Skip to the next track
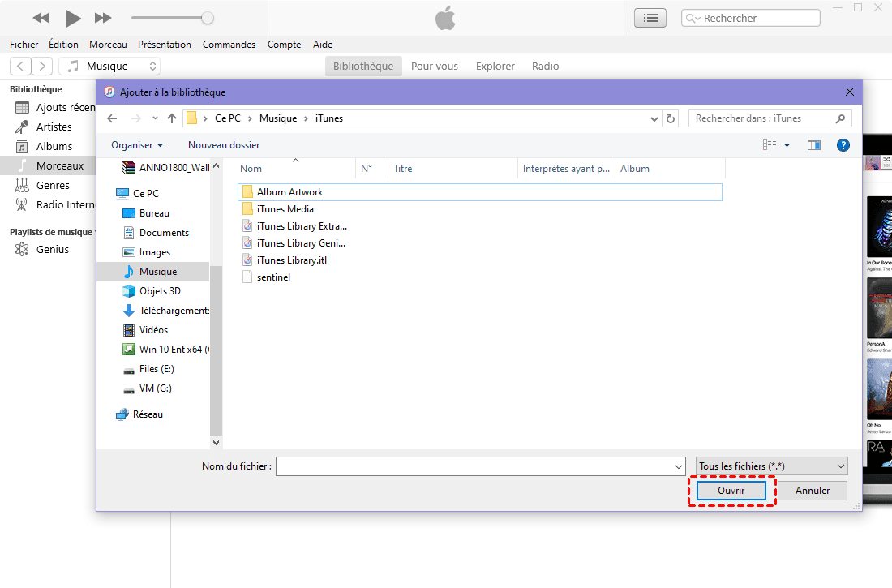The height and width of the screenshot is (588, 892). click(103, 18)
